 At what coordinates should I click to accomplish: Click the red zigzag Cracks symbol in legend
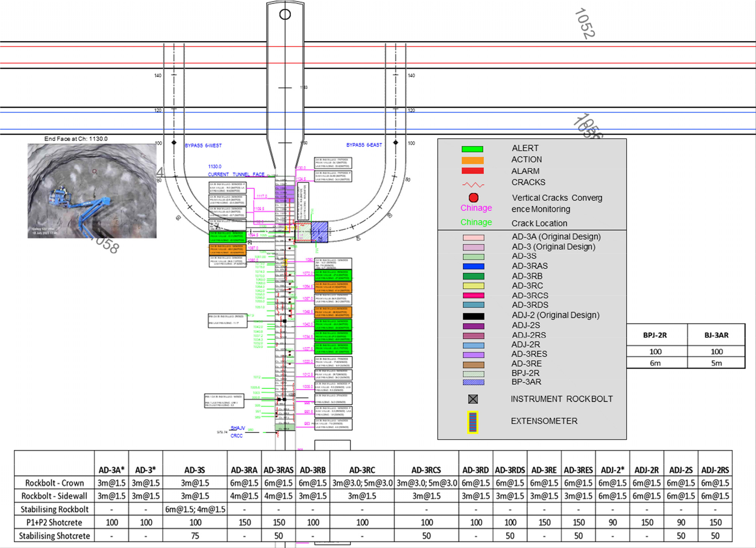[473, 185]
